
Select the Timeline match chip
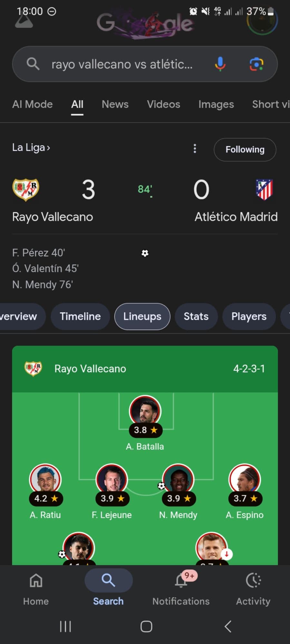(x=80, y=316)
